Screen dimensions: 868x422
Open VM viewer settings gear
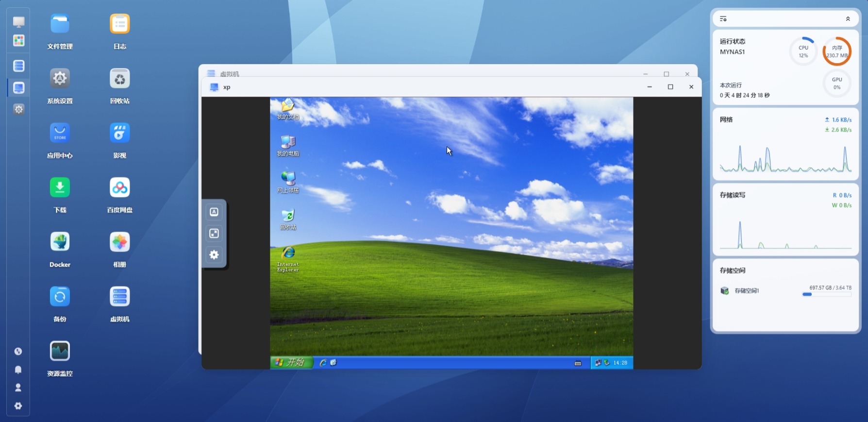coord(214,254)
